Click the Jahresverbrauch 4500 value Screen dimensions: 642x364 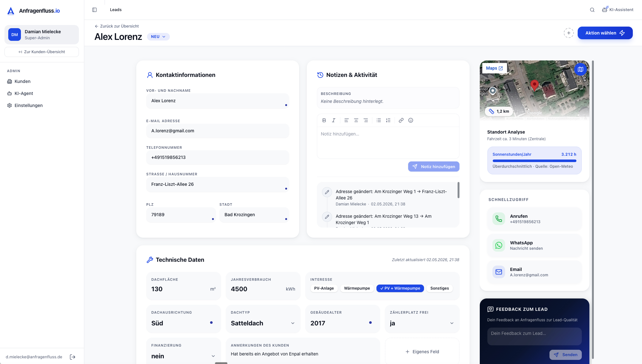239,289
